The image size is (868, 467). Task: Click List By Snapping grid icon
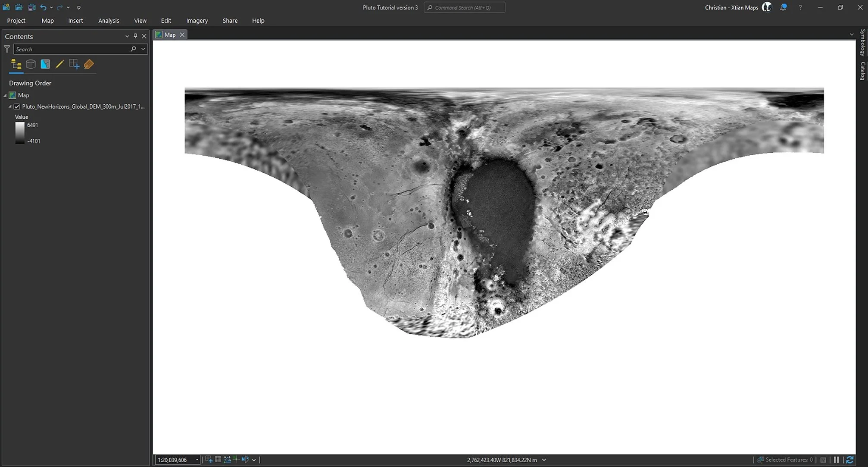[x=74, y=64]
